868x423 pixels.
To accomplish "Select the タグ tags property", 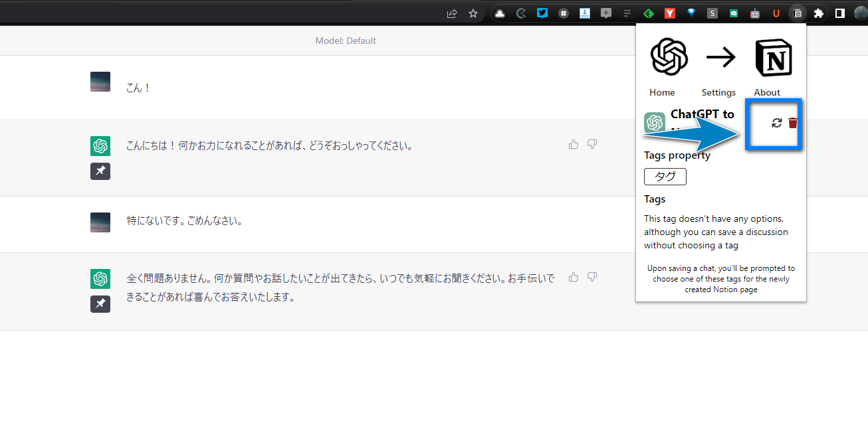I will click(x=665, y=177).
